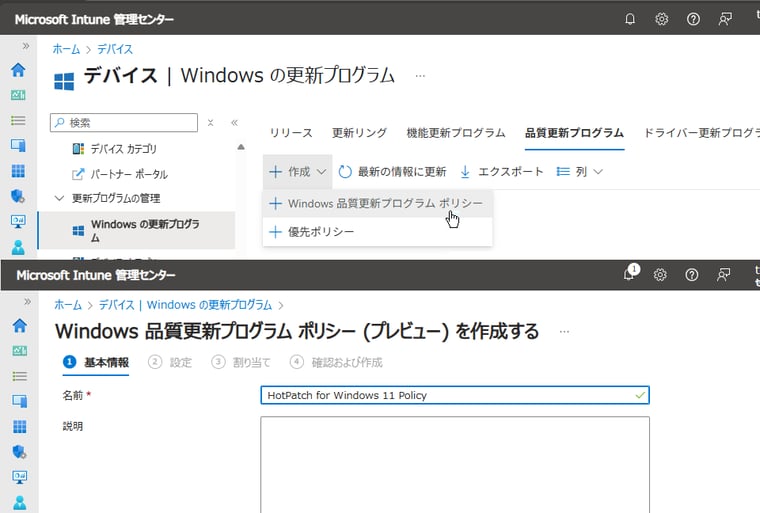
Task: Click 最新の情報に更新 refresh button
Action: coord(392,172)
